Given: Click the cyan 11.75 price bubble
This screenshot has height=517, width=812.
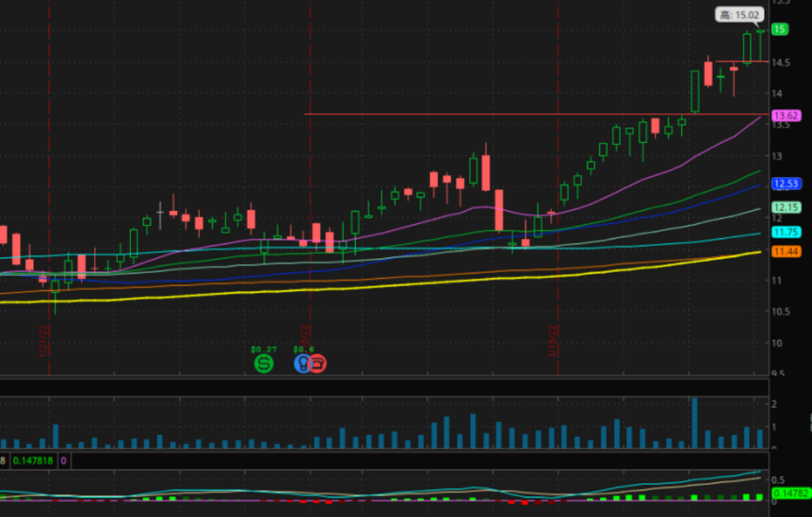Looking at the screenshot, I should pos(786,232).
